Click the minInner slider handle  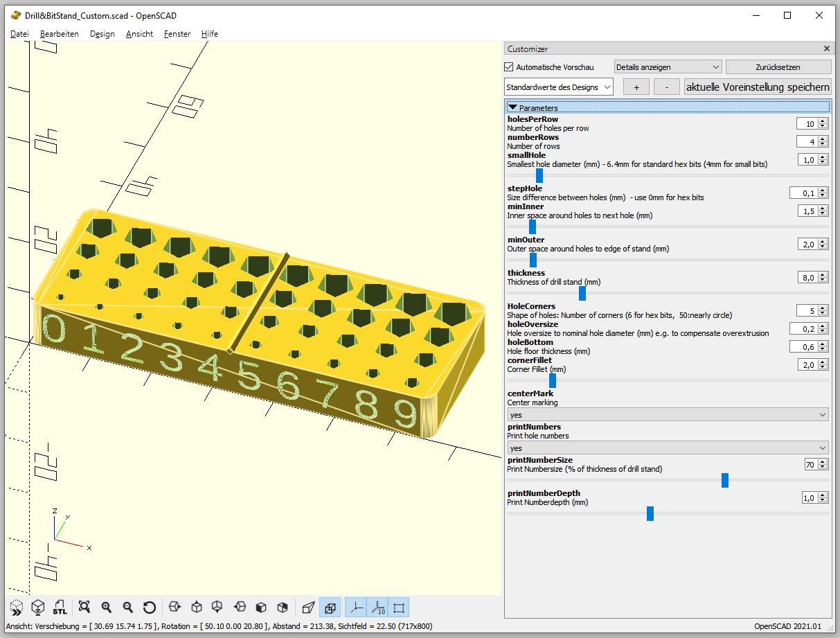click(533, 227)
